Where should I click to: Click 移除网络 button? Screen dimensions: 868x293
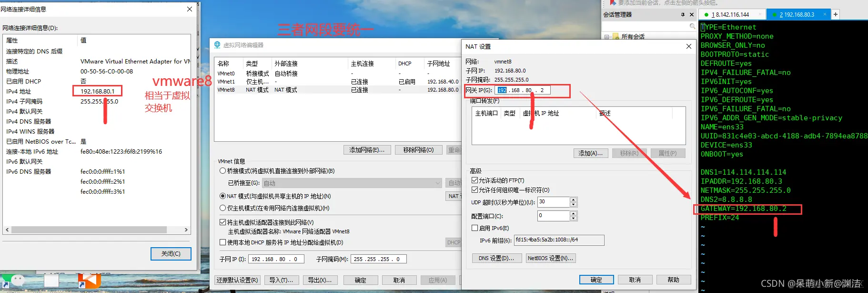(418, 150)
